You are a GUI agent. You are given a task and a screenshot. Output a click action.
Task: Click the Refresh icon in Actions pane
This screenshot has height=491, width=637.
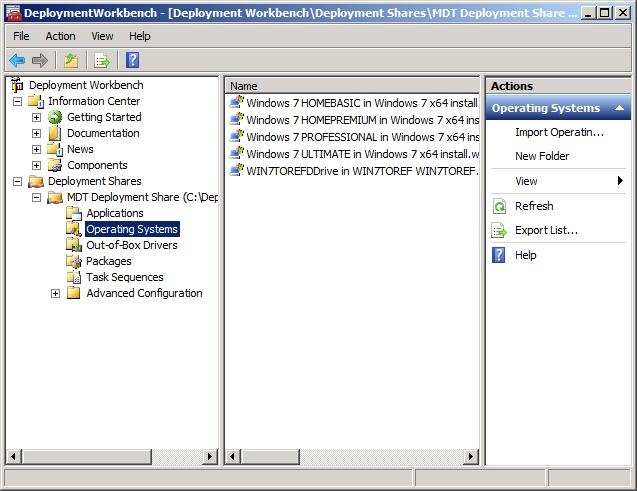click(x=499, y=206)
